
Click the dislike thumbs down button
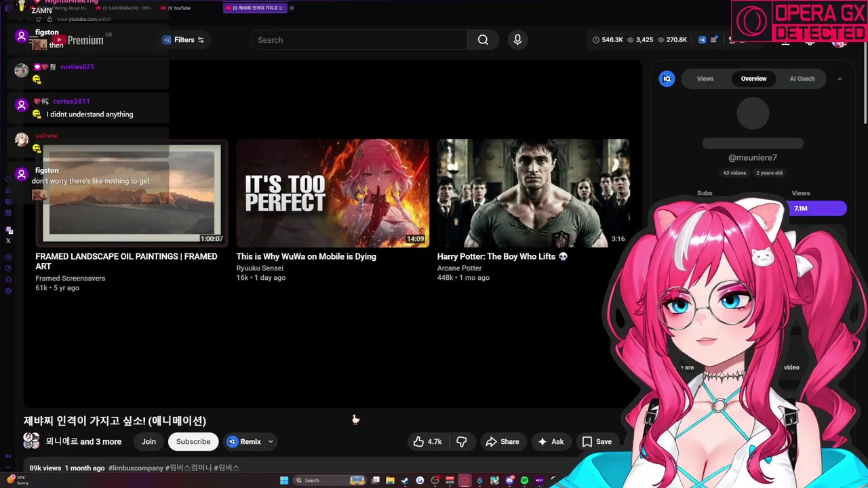pyautogui.click(x=462, y=442)
